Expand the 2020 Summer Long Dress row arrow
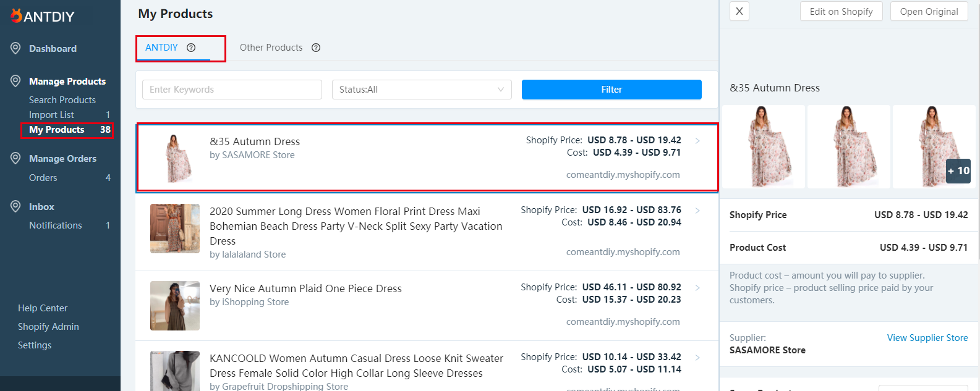Viewport: 980px width, 391px height. (697, 211)
